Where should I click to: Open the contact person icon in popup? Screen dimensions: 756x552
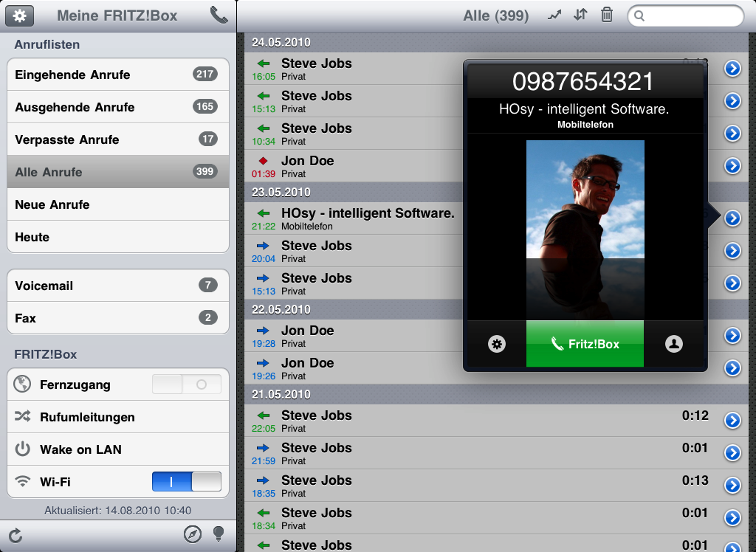673,344
